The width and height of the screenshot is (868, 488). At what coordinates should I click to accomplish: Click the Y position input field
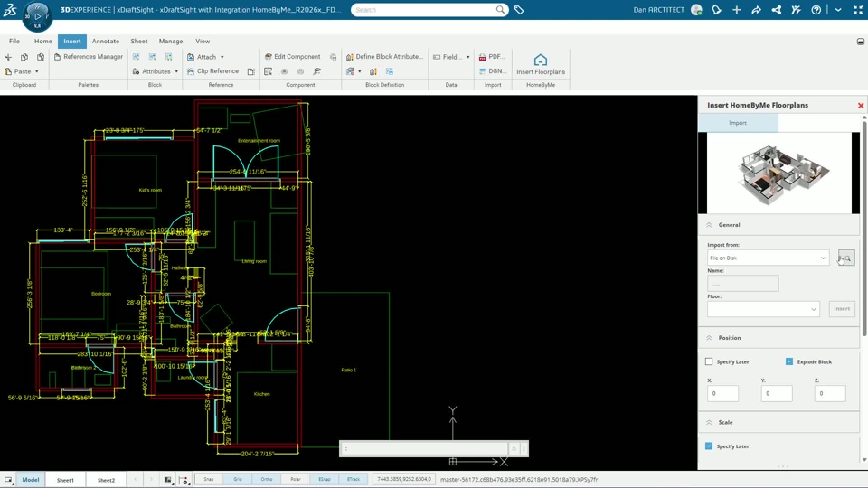pyautogui.click(x=776, y=393)
